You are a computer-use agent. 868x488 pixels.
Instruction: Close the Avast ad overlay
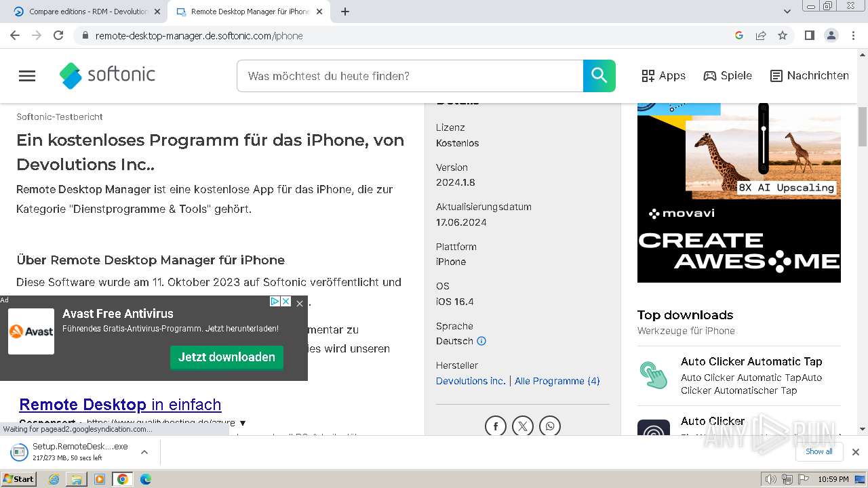tap(300, 304)
